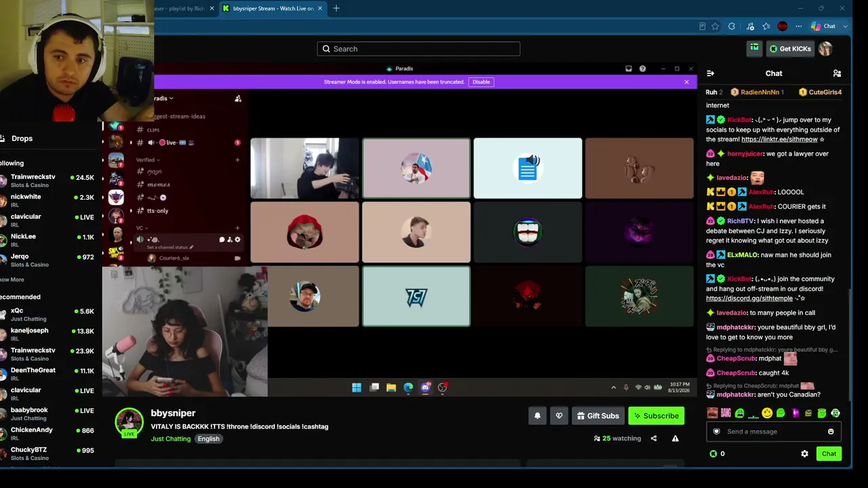Click the Gift Subs button

click(x=598, y=415)
